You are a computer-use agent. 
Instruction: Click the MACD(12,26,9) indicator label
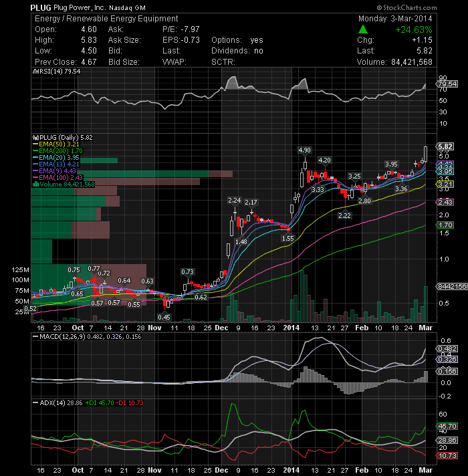(63, 337)
